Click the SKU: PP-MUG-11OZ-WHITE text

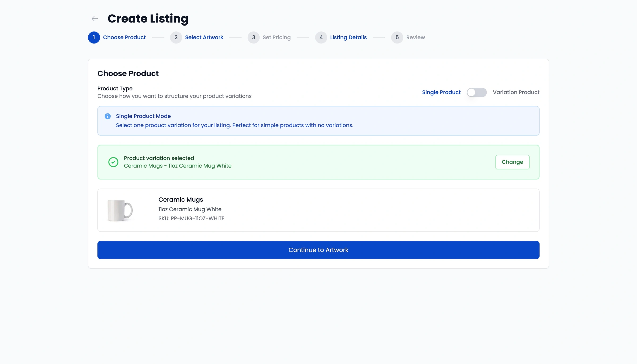tap(191, 218)
